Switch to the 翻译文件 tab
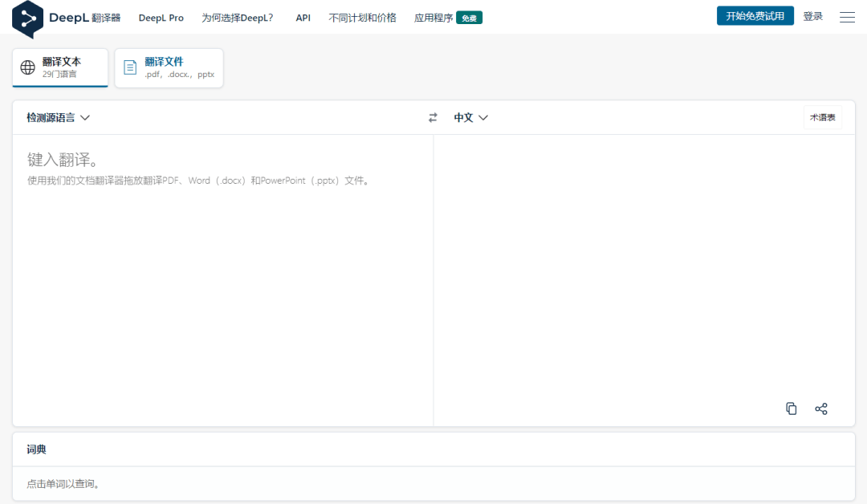The image size is (867, 504). [169, 67]
